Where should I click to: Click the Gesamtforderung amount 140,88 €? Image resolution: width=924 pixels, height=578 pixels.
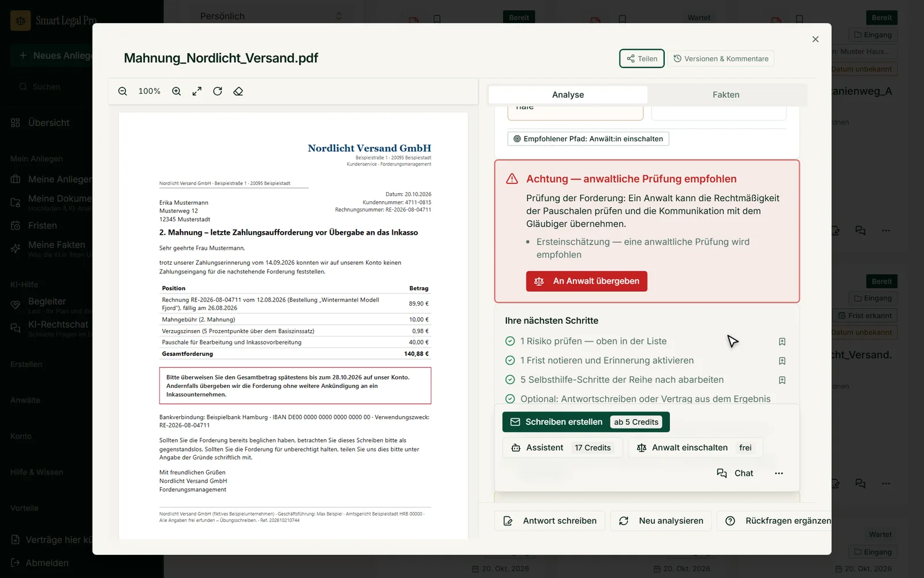[416, 354]
